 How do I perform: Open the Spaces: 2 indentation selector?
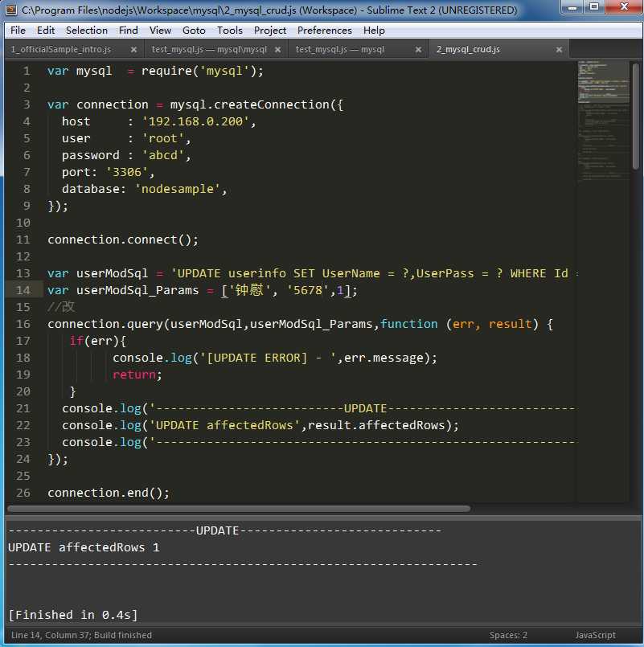508,635
